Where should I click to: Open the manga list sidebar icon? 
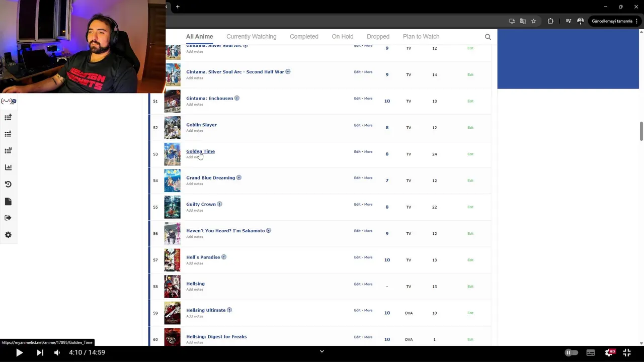tap(8, 150)
